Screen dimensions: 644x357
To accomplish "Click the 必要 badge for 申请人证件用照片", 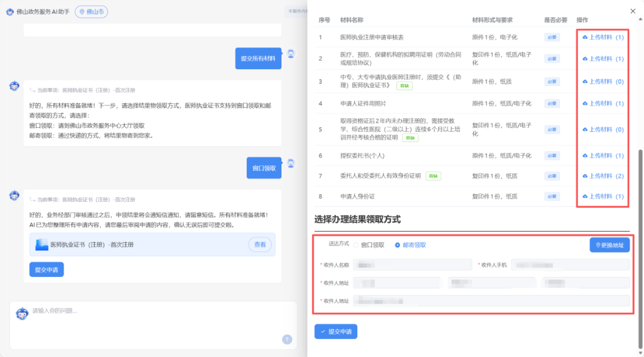I will click(x=552, y=103).
